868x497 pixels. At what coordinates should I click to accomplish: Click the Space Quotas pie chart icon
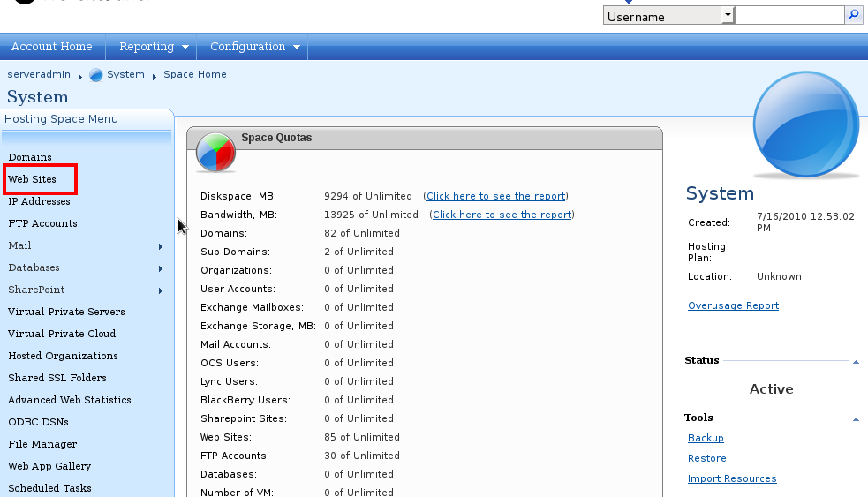tap(215, 152)
